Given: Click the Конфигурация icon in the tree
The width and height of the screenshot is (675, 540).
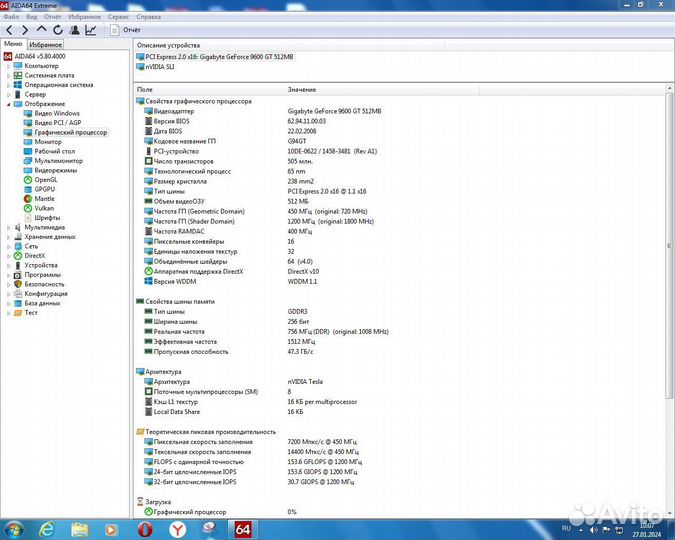Looking at the screenshot, I should point(18,294).
